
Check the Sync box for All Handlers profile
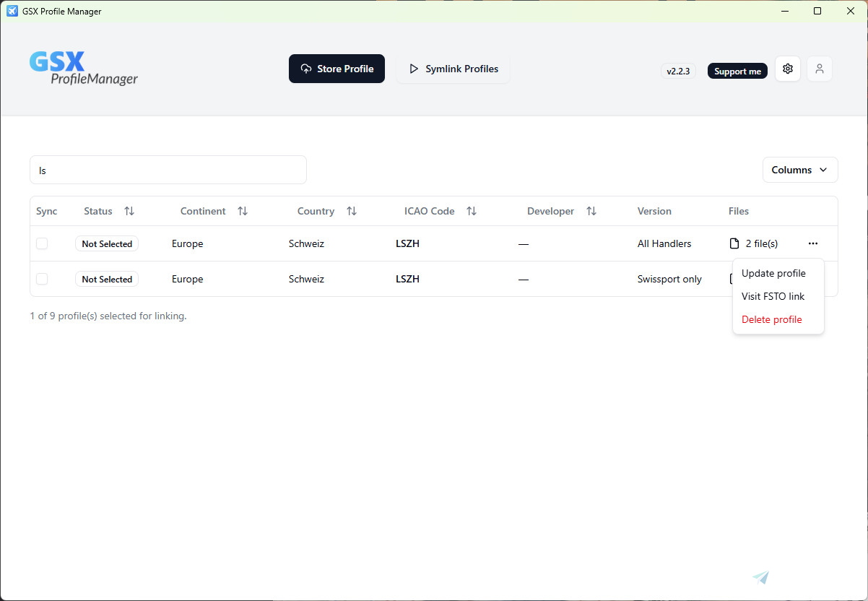[42, 243]
